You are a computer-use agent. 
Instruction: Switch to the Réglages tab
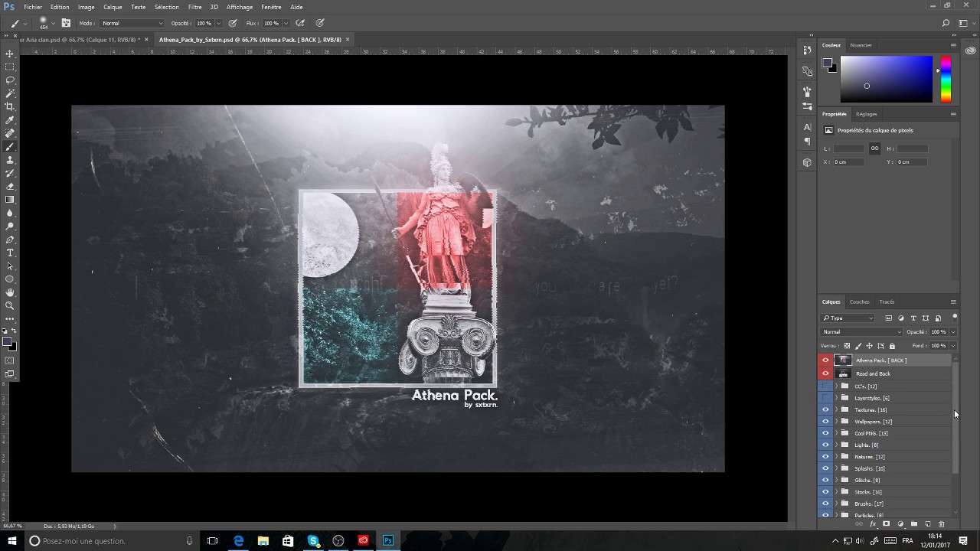point(866,114)
